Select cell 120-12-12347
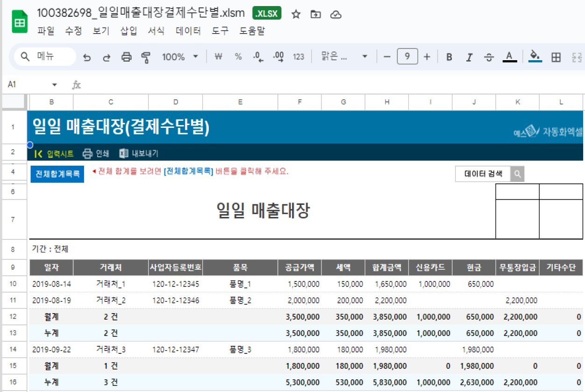Viewport: 585px width, 392px height. coord(176,350)
